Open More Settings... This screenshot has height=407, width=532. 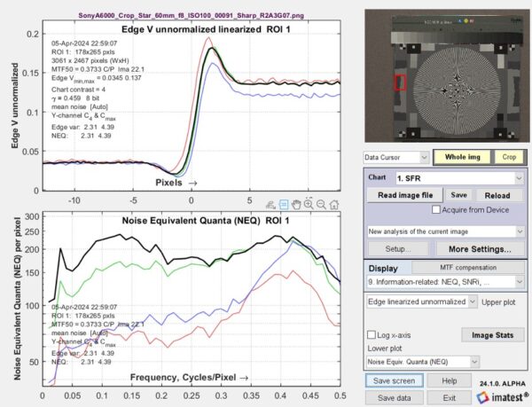pyautogui.click(x=480, y=249)
